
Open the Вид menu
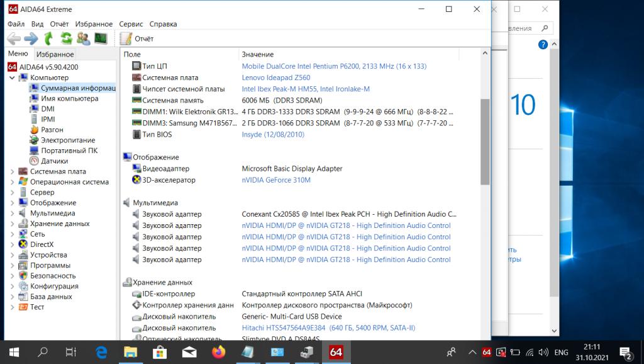pyautogui.click(x=37, y=24)
